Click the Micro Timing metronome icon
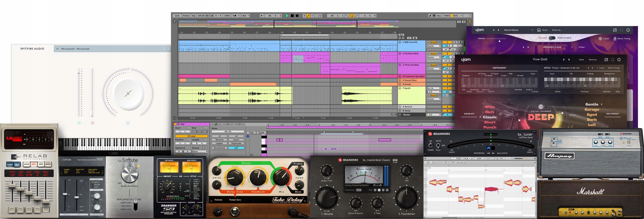The height and width of the screenshot is (219, 644). [x=615, y=39]
